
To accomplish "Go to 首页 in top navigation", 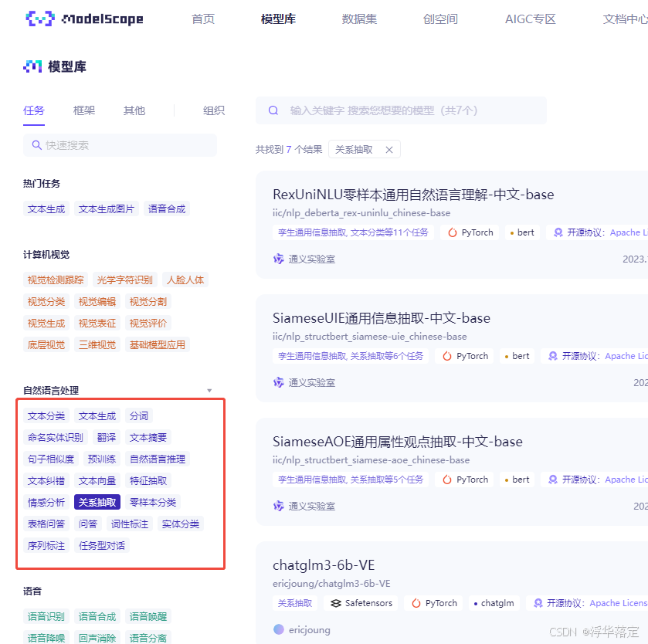I will [x=203, y=19].
